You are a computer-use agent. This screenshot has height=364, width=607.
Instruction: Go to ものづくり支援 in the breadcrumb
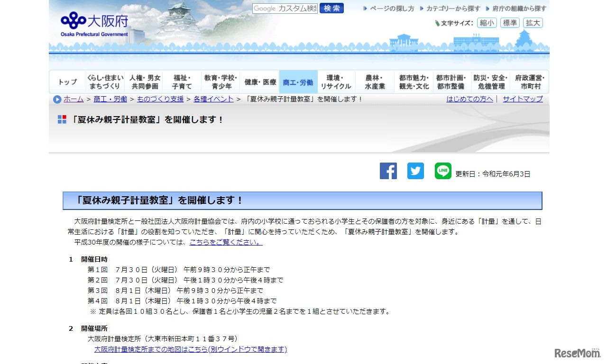[x=160, y=99]
